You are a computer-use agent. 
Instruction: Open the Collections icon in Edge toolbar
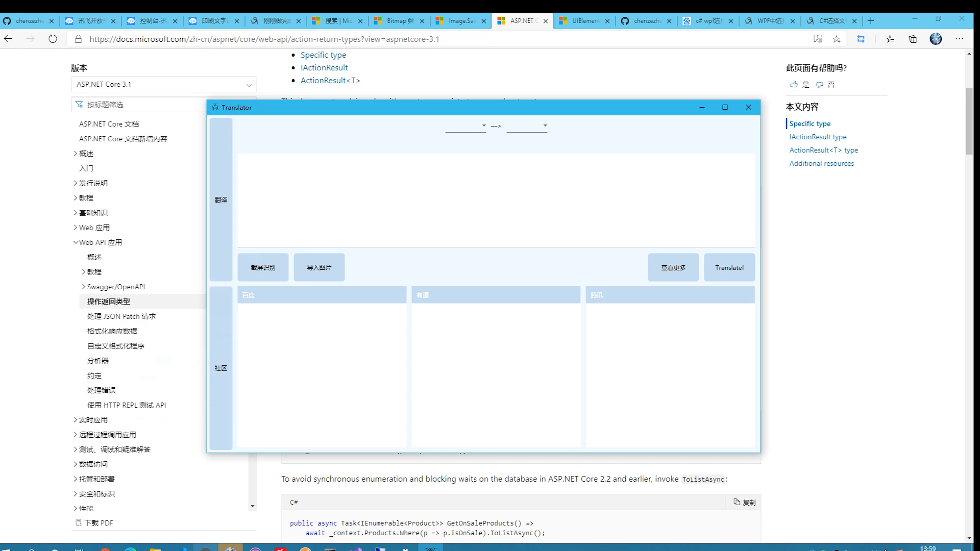tap(913, 39)
